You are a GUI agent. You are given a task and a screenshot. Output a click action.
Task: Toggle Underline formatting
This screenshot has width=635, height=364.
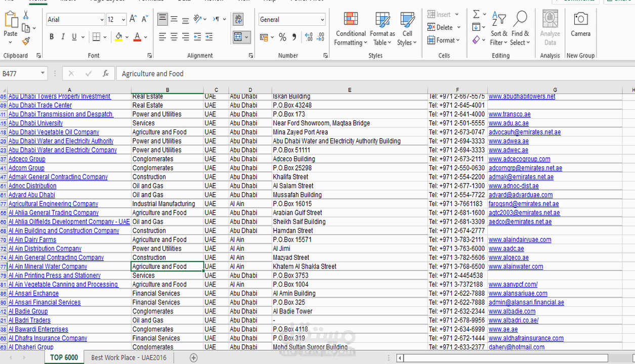(x=74, y=37)
